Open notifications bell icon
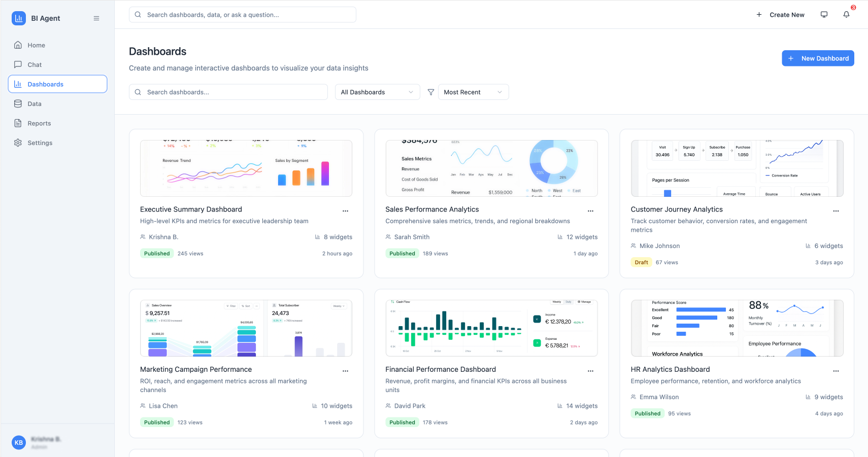 tap(846, 15)
